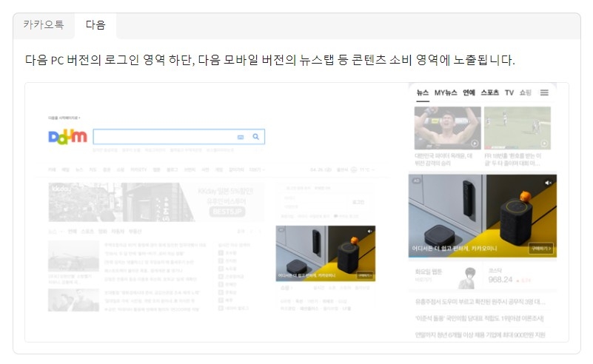This screenshot has height=364, width=593.
Task: Switch to the 카카오톡 tab
Action: tap(43, 25)
